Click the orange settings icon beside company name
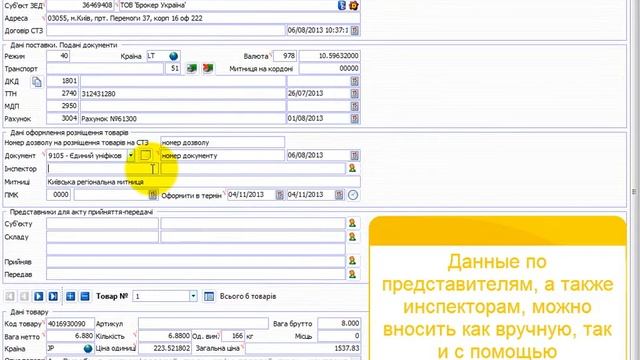 click(x=354, y=5)
